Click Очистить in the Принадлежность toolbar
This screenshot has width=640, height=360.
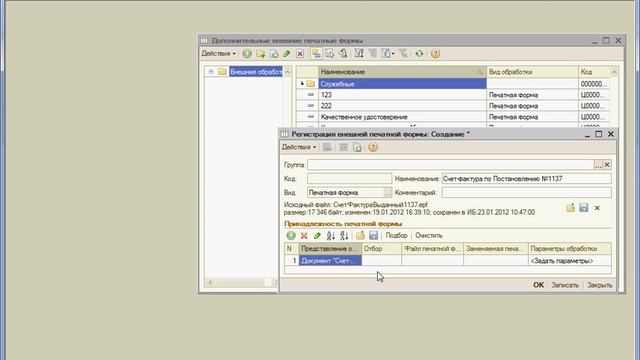pos(429,236)
